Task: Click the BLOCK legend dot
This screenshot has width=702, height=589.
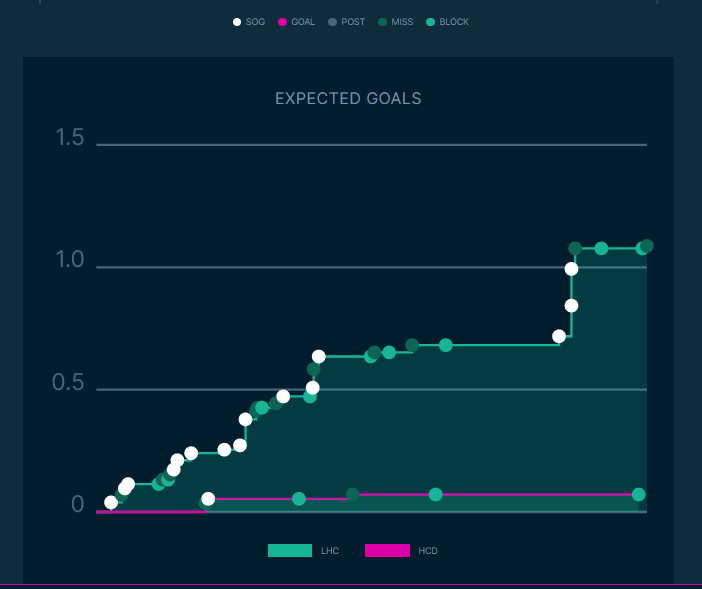Action: point(430,22)
